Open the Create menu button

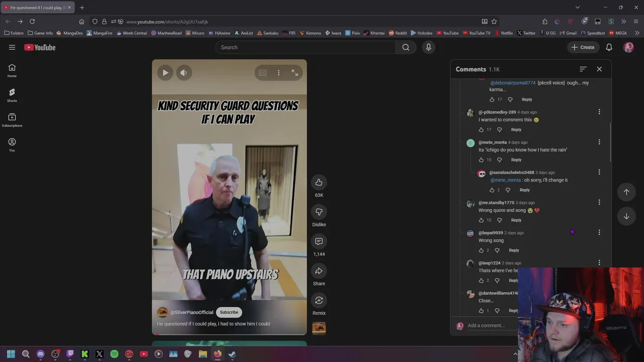[x=583, y=47]
